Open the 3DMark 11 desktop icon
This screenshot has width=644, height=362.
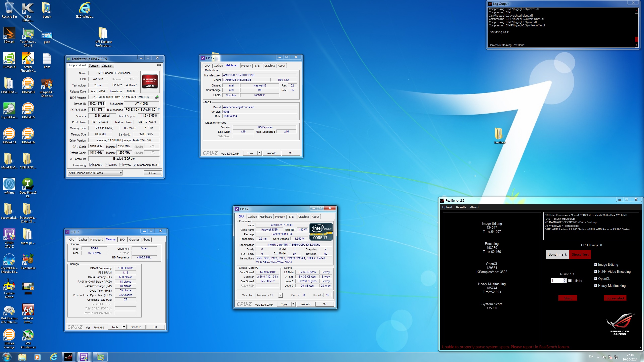9,136
